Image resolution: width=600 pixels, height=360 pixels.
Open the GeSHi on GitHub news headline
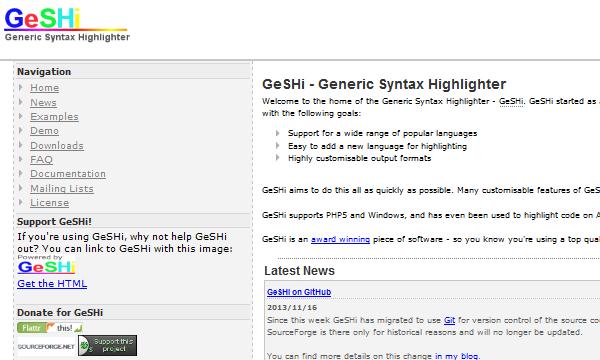[299, 292]
